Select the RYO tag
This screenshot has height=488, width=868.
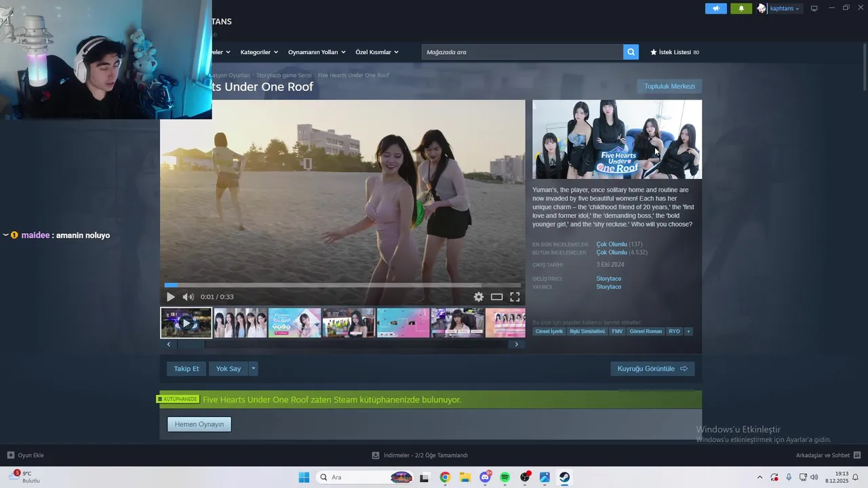[674, 331]
